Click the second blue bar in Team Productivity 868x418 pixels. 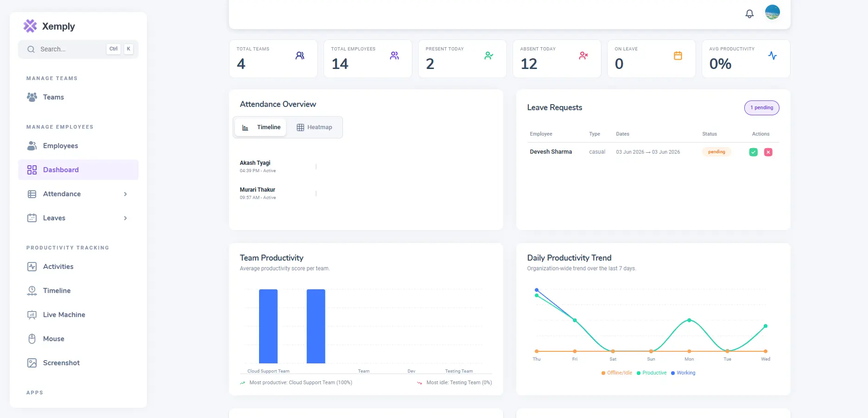(x=316, y=326)
